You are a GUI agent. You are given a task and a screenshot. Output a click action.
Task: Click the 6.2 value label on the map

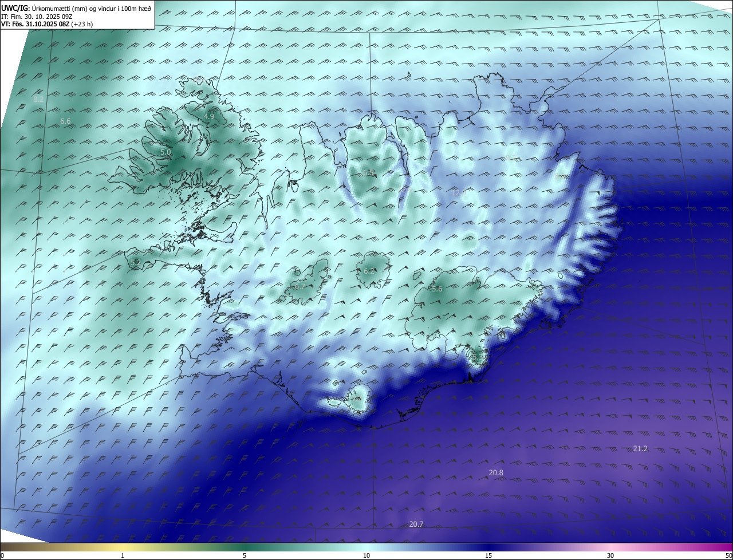tap(369, 271)
